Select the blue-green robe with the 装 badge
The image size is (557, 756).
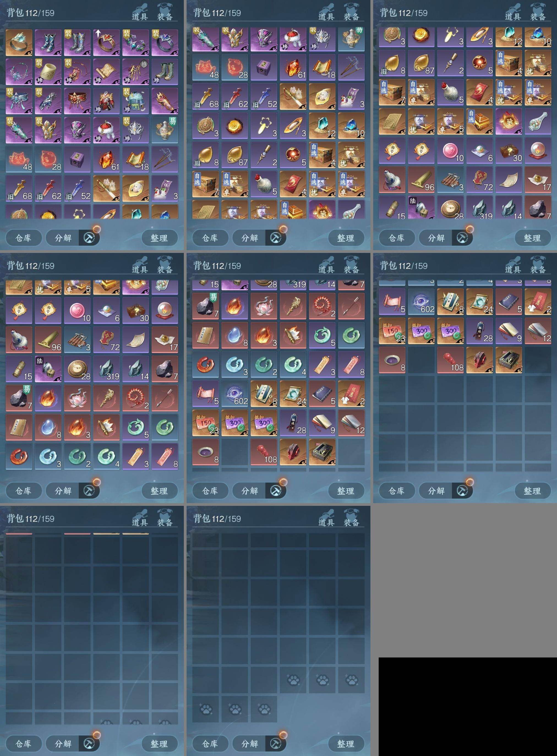click(x=136, y=101)
